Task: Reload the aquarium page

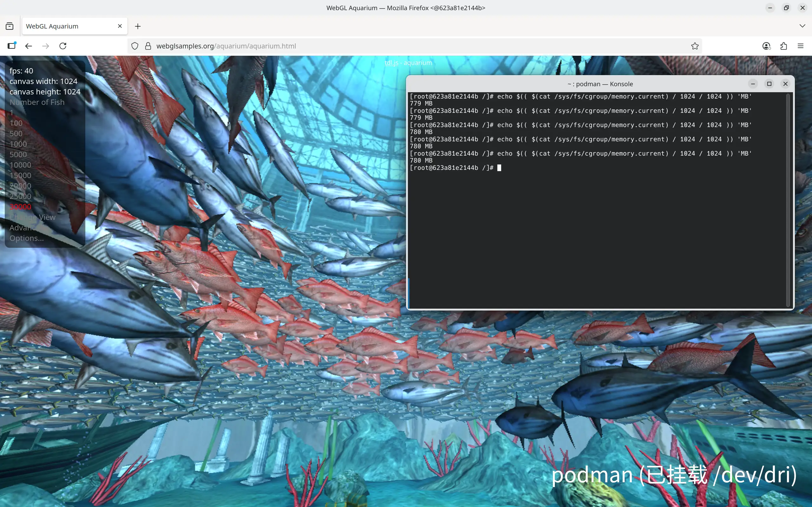Action: pyautogui.click(x=63, y=46)
